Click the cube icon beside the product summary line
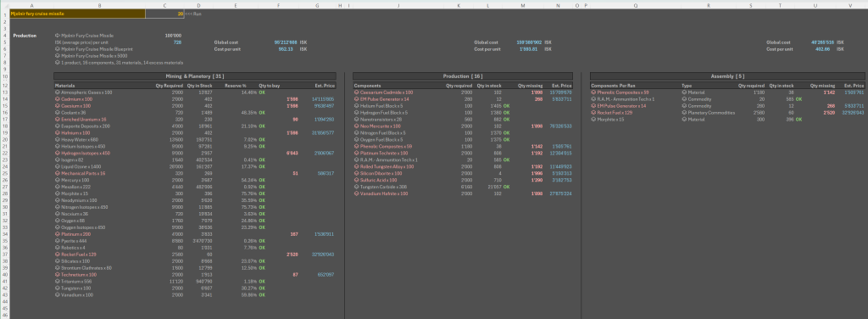The width and height of the screenshot is (868, 319). pyautogui.click(x=58, y=63)
